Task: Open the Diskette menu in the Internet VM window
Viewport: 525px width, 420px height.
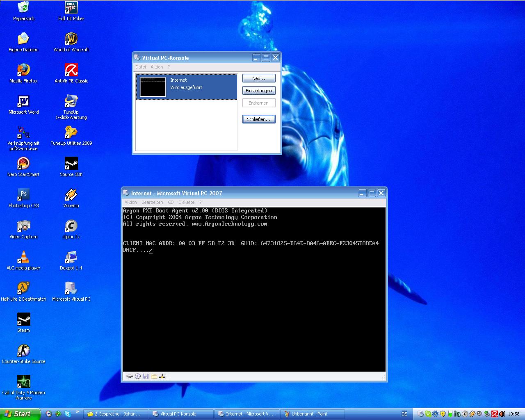Action: click(187, 202)
